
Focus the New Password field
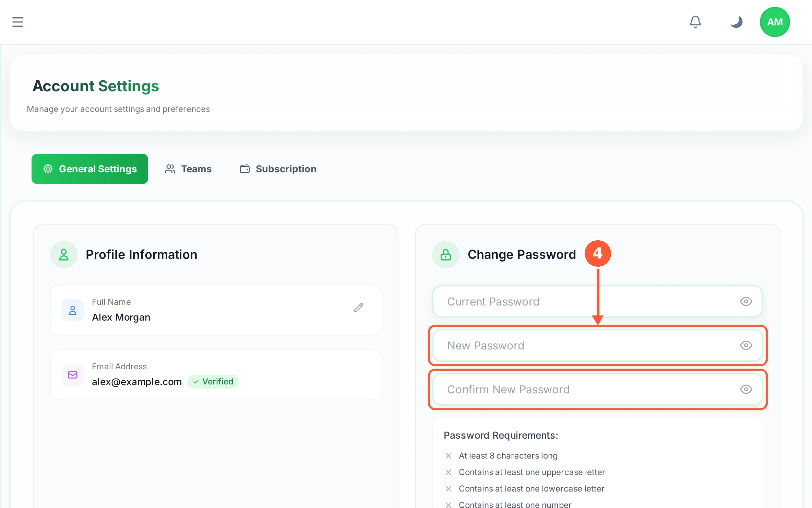598,345
